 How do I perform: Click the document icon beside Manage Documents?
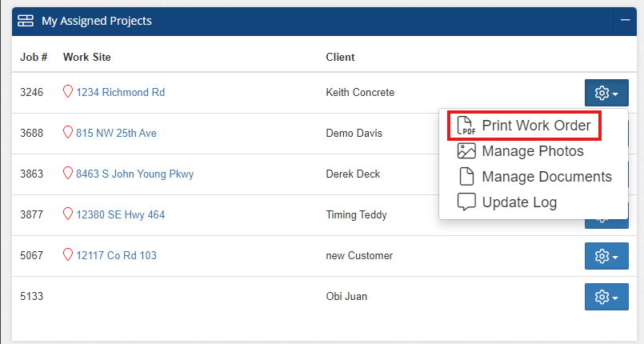click(x=466, y=177)
